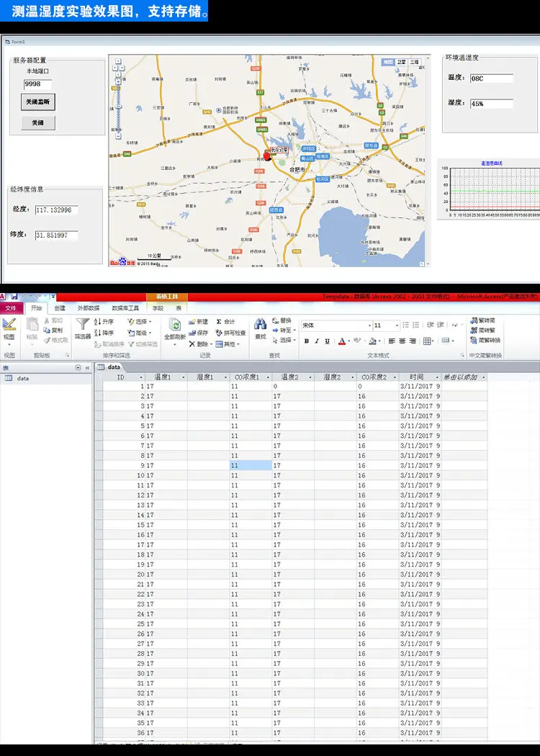This screenshot has height=756, width=540.
Task: Select the data table document tab
Action: click(x=109, y=367)
